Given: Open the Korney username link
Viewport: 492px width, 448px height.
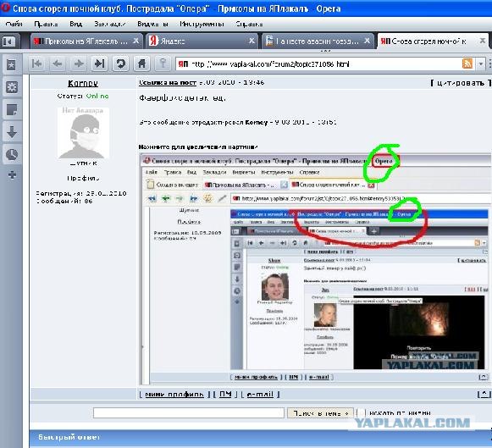Looking at the screenshot, I should pos(83,84).
